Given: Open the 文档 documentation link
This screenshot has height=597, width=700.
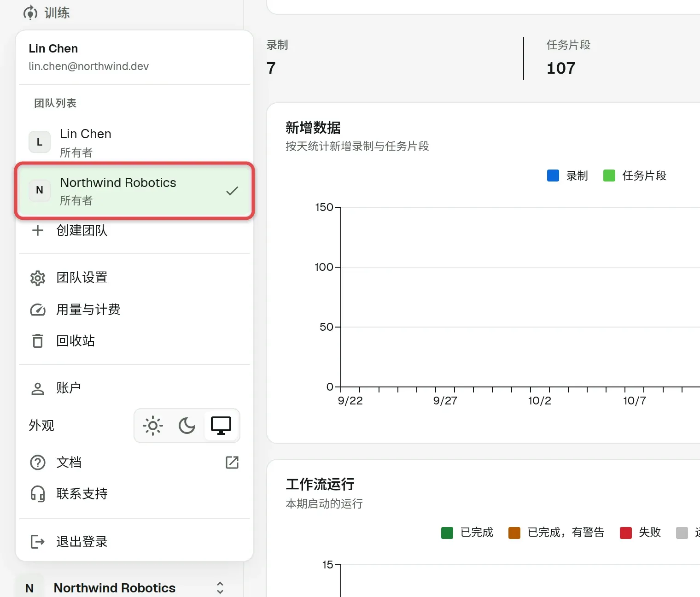Looking at the screenshot, I should 134,462.
